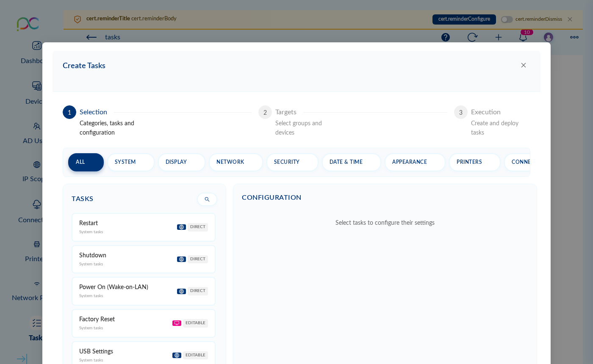
Task: Select the APPEARANCE category
Action: click(415, 162)
